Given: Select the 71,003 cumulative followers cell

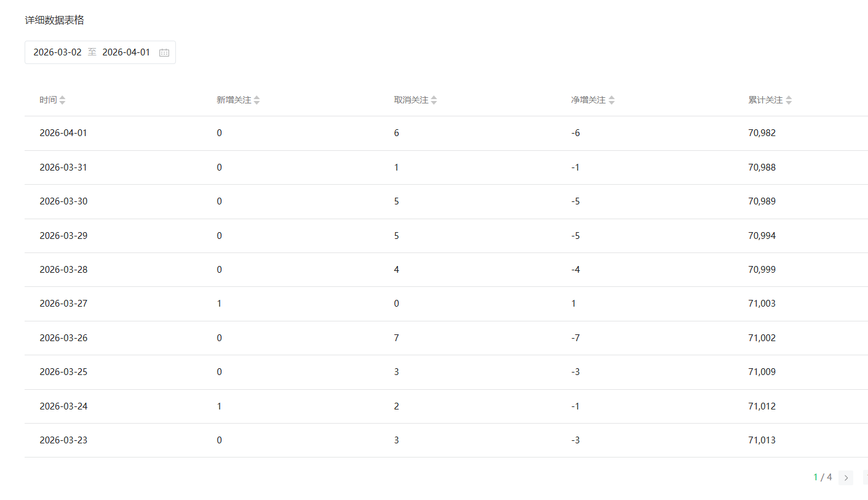Looking at the screenshot, I should pyautogui.click(x=762, y=304).
